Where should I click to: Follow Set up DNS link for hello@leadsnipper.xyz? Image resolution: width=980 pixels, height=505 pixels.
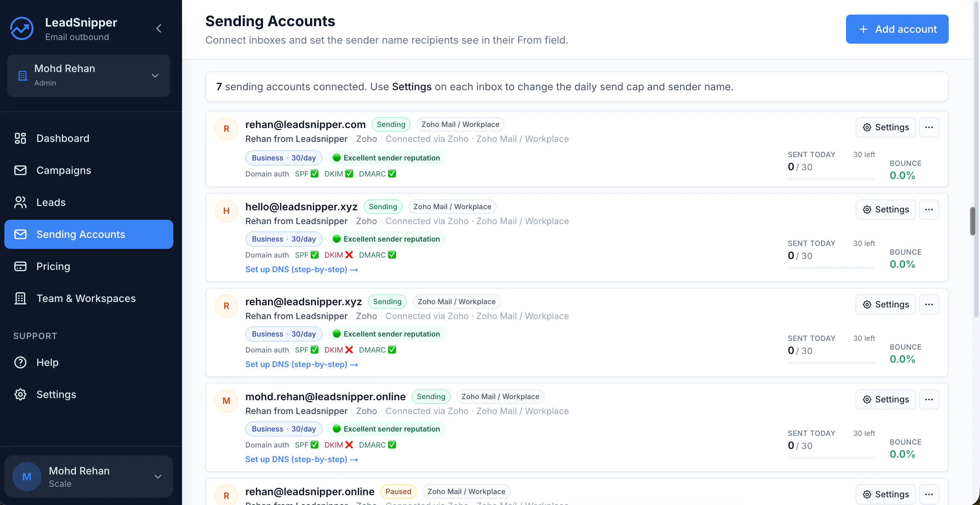pyautogui.click(x=302, y=269)
